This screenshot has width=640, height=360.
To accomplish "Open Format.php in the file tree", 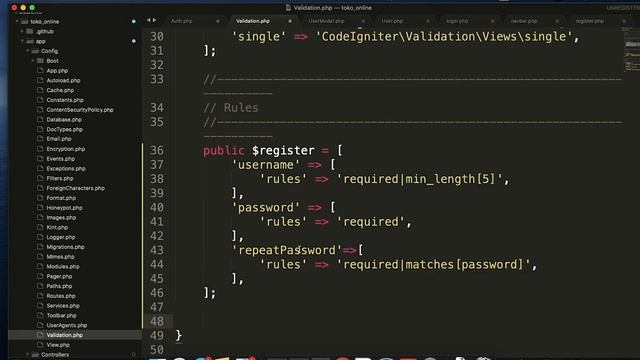I will (x=61, y=198).
